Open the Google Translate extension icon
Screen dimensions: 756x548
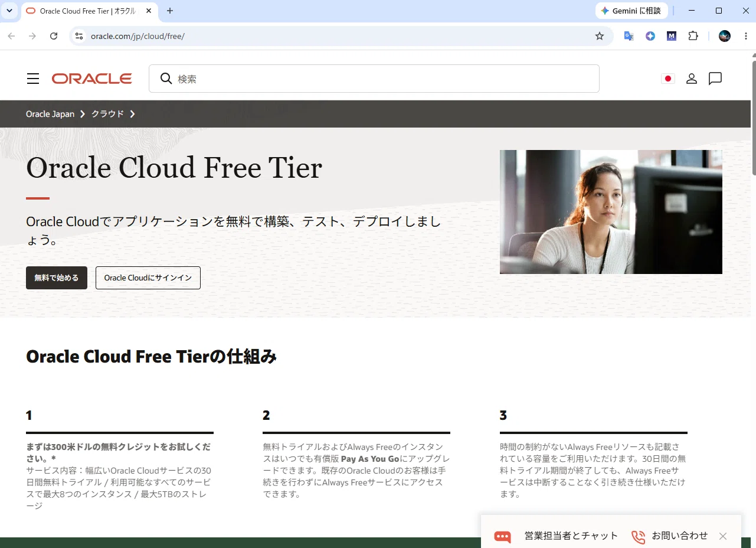point(629,36)
